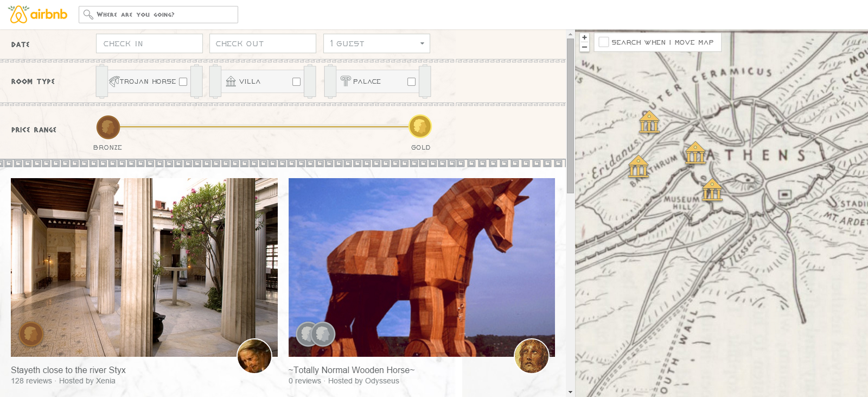Click the listings scrollbar thumb
The height and width of the screenshot is (397, 868).
(x=570, y=116)
